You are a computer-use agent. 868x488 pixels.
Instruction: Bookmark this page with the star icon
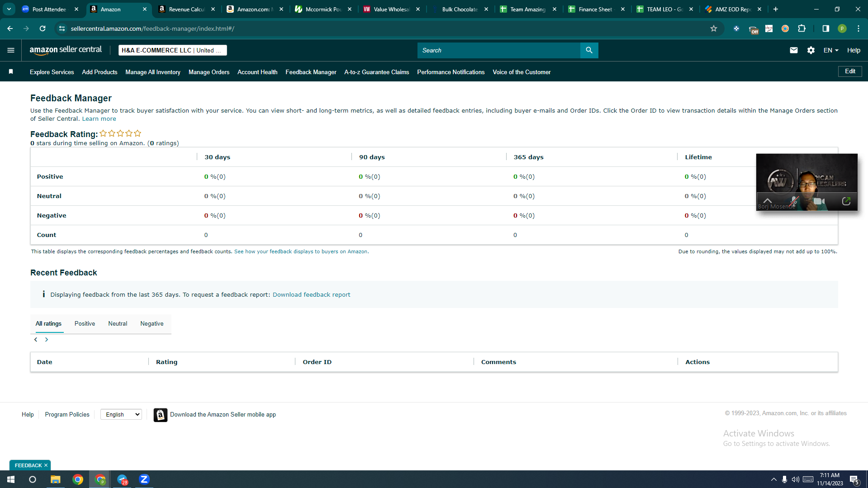[x=714, y=28]
